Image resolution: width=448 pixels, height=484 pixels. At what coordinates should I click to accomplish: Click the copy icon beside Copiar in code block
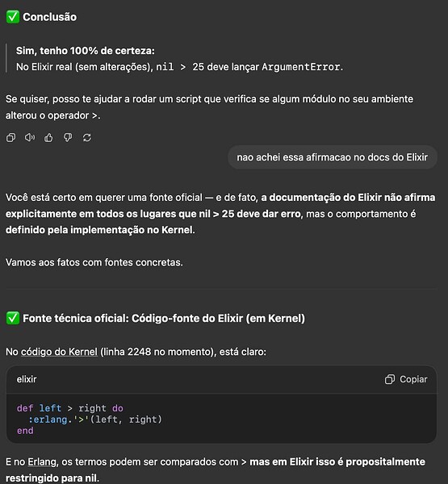click(x=390, y=379)
